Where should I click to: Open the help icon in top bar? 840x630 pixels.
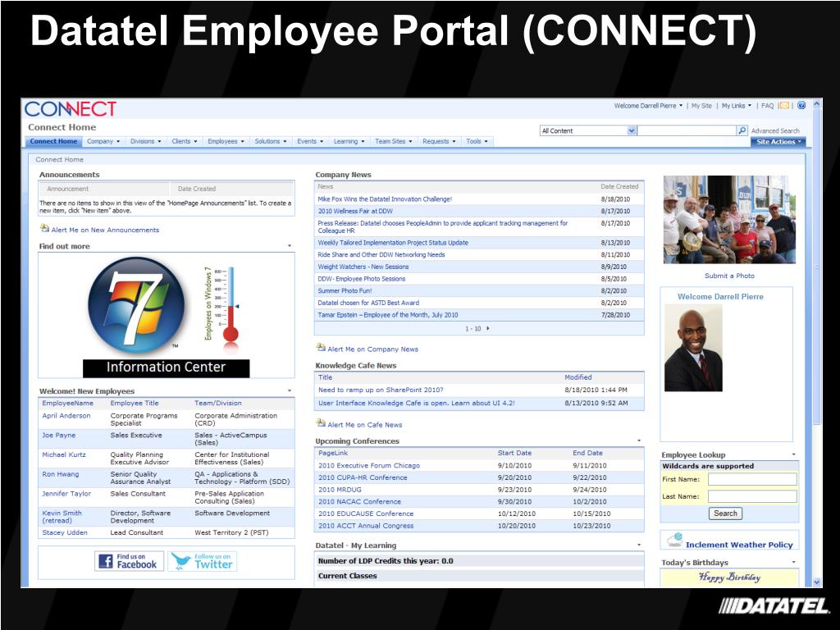pyautogui.click(x=801, y=106)
